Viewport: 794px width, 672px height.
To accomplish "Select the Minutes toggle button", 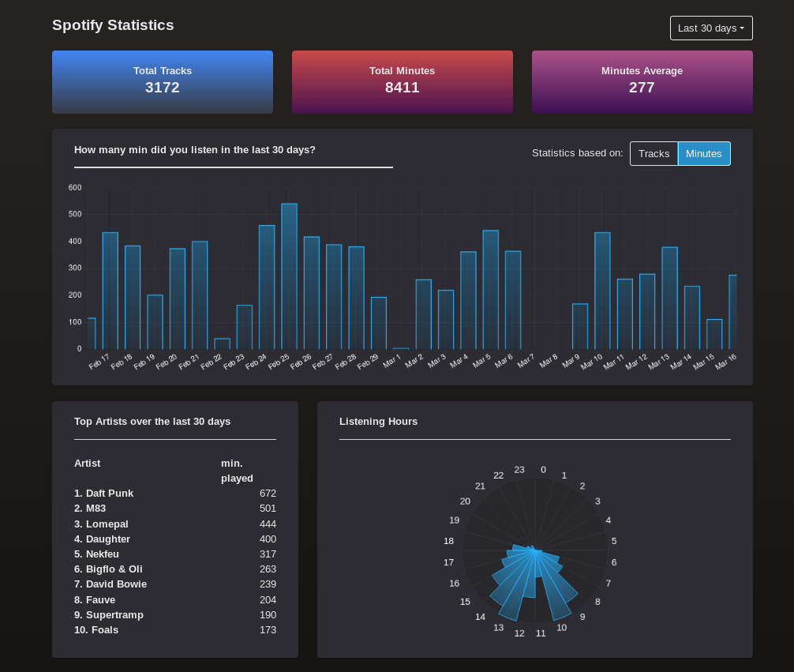I will click(703, 153).
